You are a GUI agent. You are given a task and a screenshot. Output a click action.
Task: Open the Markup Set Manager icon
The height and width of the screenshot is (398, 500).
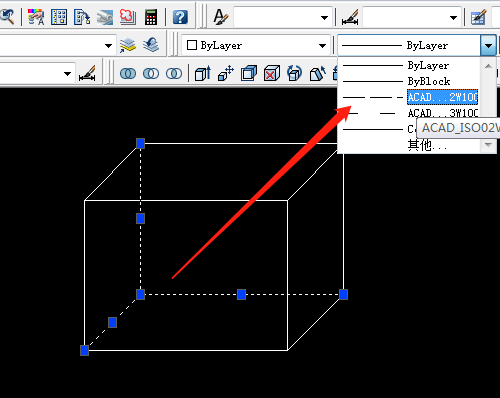pyautogui.click(x=128, y=17)
